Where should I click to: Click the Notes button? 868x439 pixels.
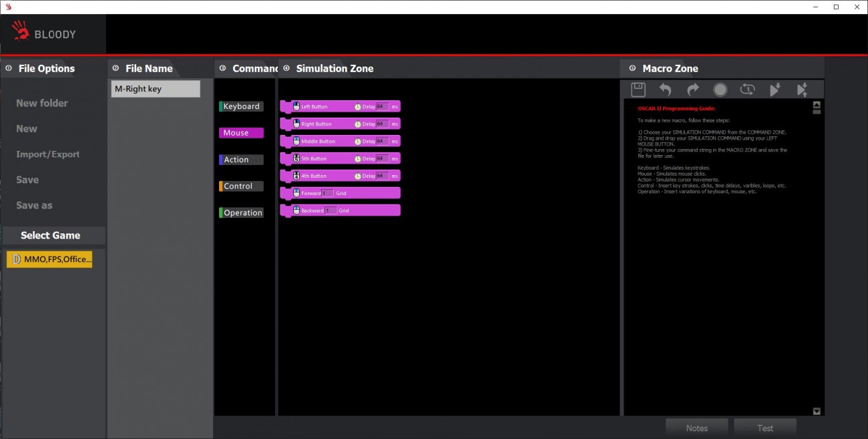tap(696, 428)
